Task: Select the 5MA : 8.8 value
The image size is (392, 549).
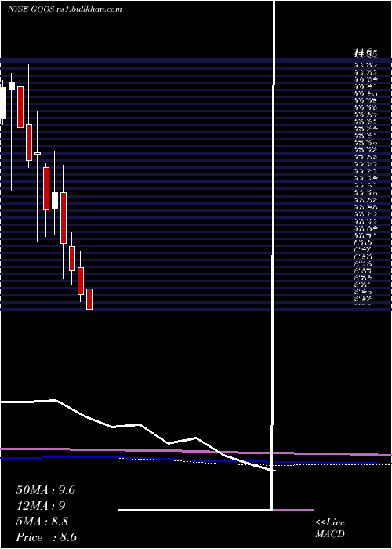Action: point(42,522)
